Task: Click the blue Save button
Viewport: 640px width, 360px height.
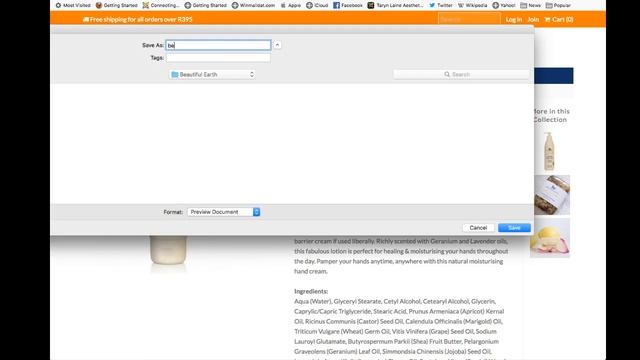Action: click(x=514, y=228)
